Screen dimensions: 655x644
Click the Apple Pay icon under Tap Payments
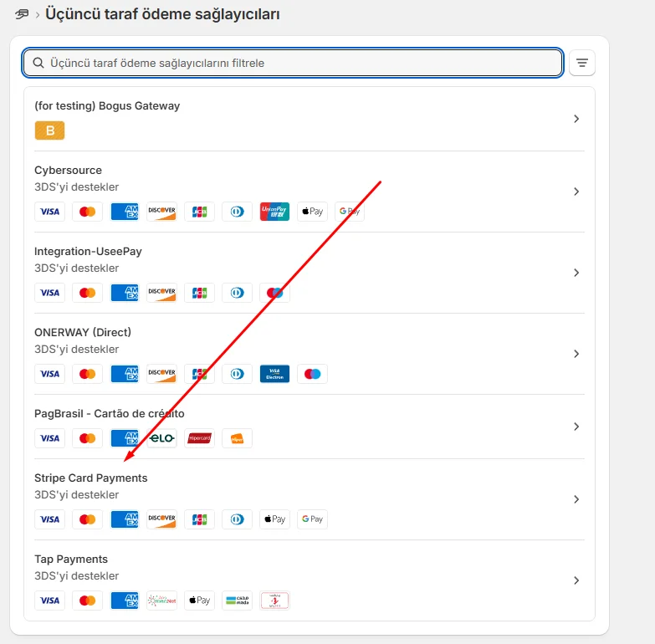(x=200, y=601)
